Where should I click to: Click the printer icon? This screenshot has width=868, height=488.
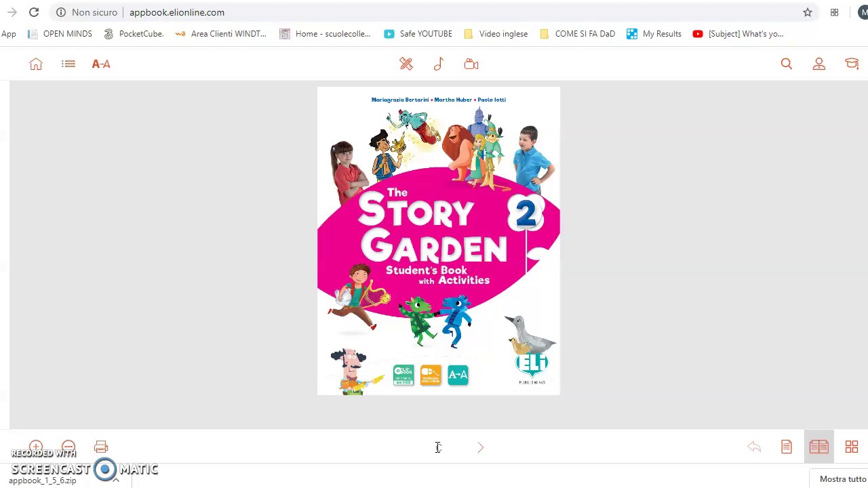(101, 447)
